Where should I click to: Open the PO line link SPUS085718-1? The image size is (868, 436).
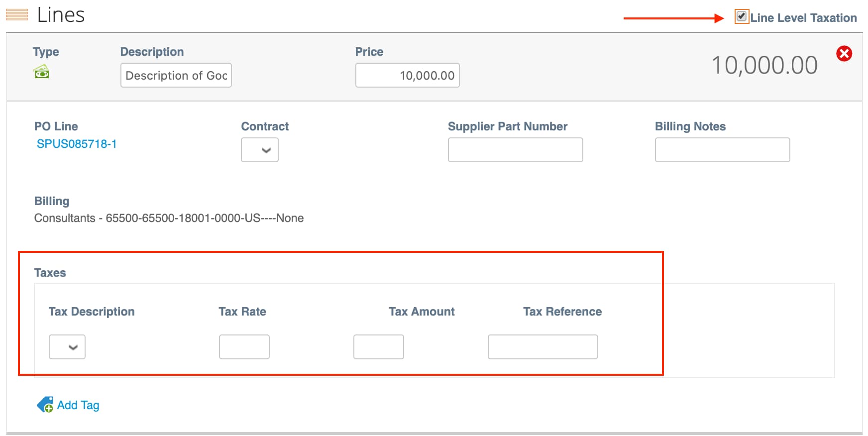click(x=77, y=144)
